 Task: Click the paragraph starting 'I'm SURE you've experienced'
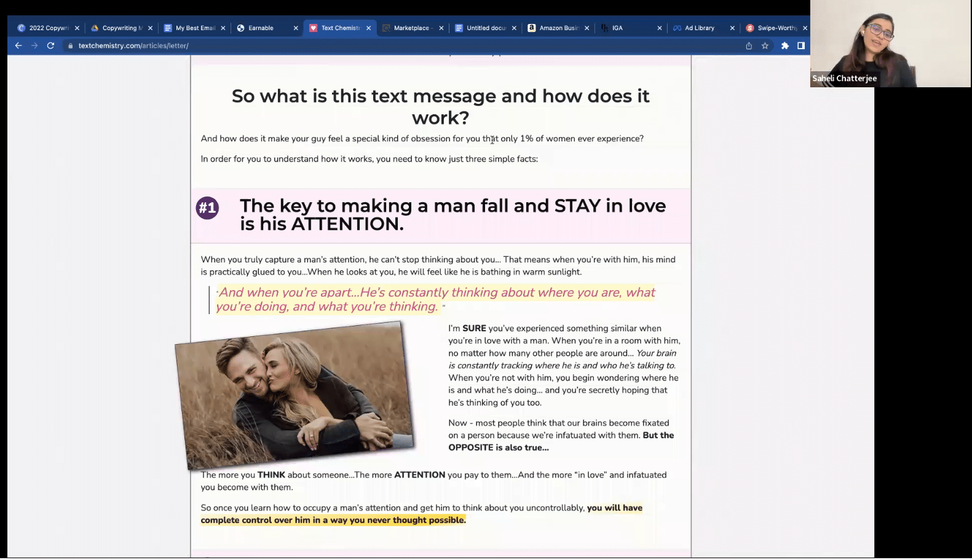point(564,365)
